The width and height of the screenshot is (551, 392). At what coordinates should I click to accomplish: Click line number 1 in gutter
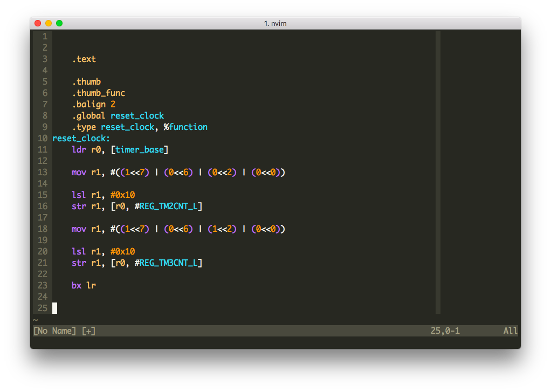[45, 36]
